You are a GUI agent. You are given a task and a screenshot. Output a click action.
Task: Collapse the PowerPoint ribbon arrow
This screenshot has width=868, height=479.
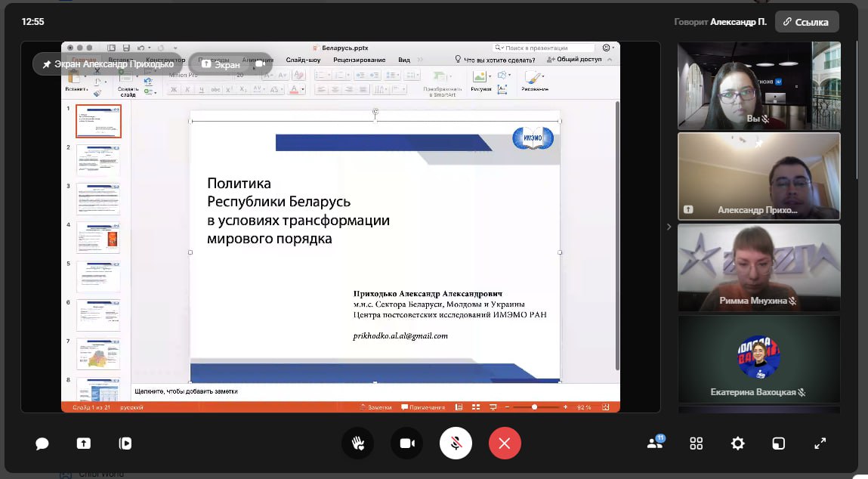[610, 59]
